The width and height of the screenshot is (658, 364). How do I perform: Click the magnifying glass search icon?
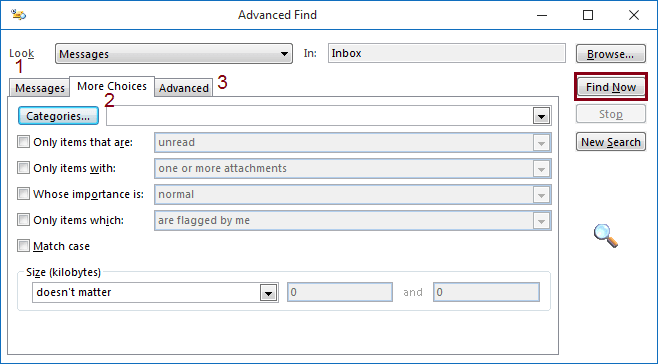(x=606, y=236)
